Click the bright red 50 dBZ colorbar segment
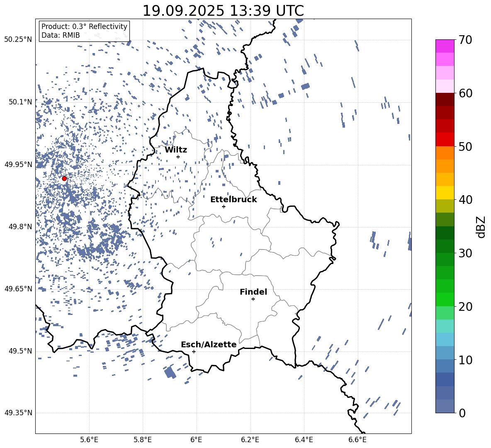 tap(445, 140)
